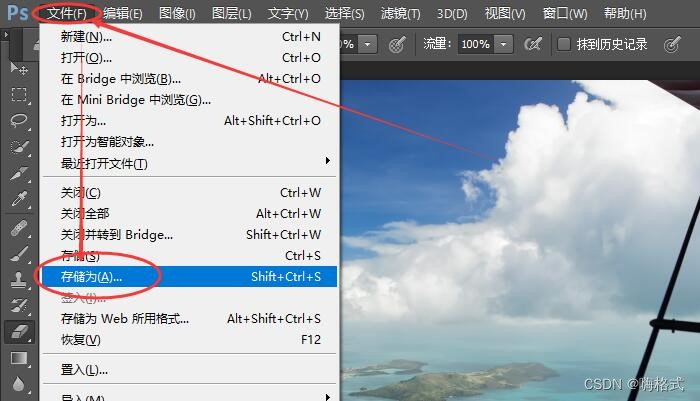Click the opacity pressure control icon
The height and width of the screenshot is (401, 700).
click(397, 44)
